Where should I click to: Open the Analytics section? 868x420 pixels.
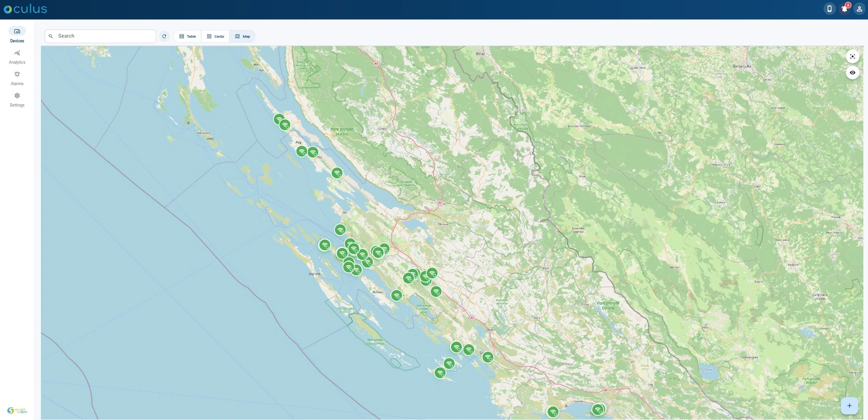(x=17, y=57)
